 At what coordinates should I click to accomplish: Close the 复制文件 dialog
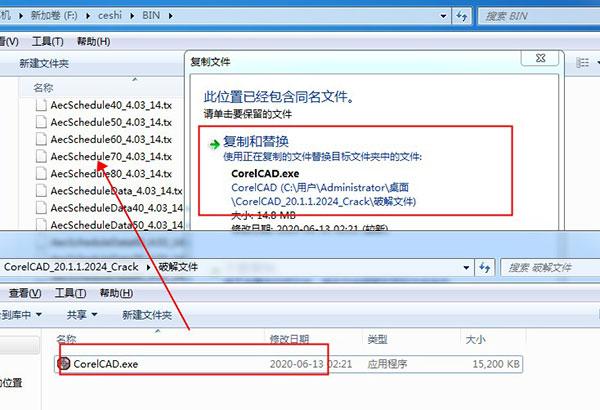click(540, 58)
